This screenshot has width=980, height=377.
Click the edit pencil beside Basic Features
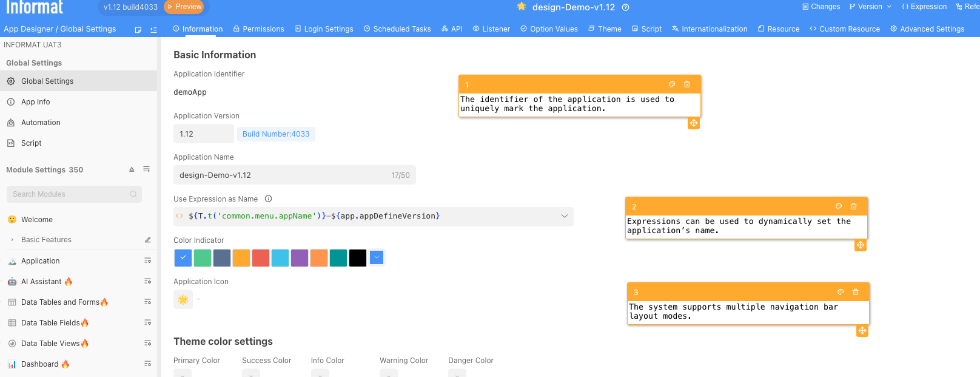(x=147, y=240)
